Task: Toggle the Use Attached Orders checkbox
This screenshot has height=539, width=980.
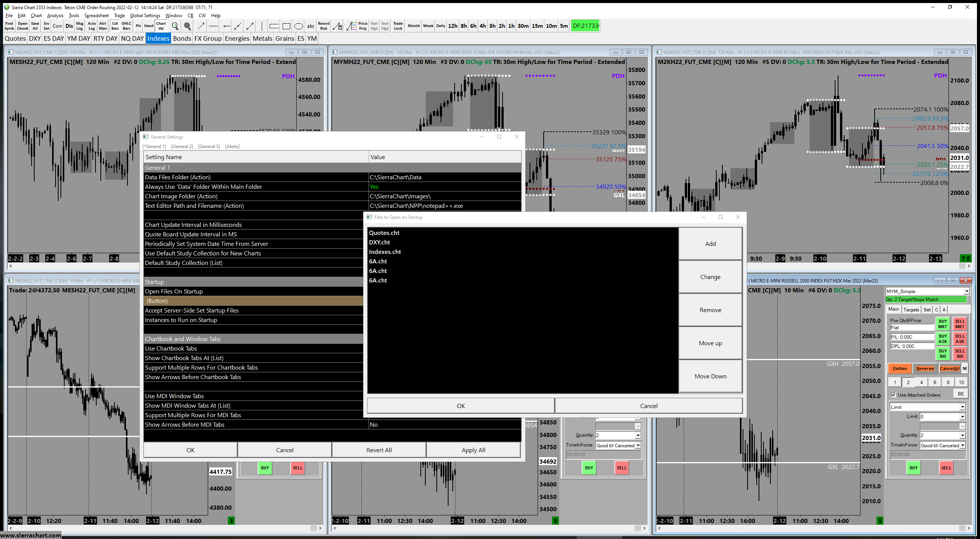Action: coord(893,395)
